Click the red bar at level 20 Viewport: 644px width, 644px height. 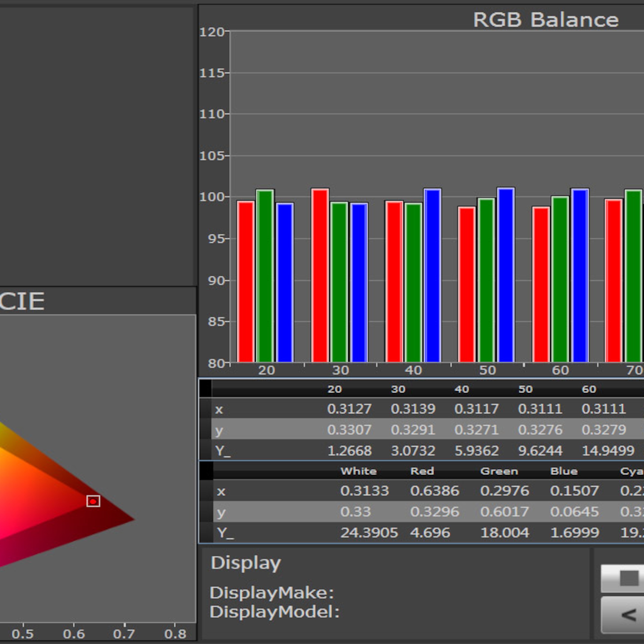246,281
